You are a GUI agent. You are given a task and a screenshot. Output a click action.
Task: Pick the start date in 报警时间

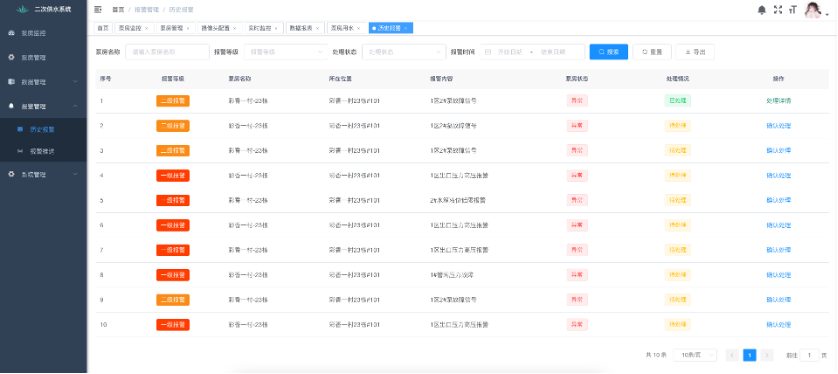(510, 52)
